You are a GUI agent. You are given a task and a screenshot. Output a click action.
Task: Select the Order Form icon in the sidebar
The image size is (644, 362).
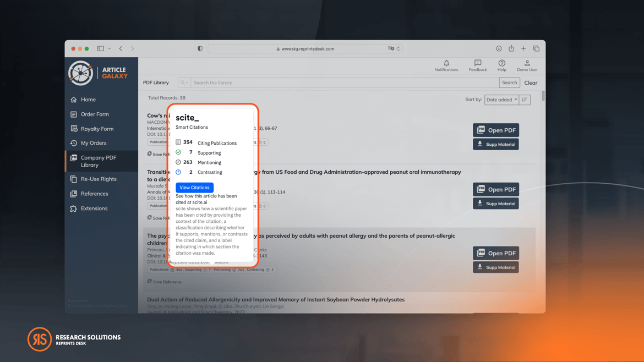74,114
